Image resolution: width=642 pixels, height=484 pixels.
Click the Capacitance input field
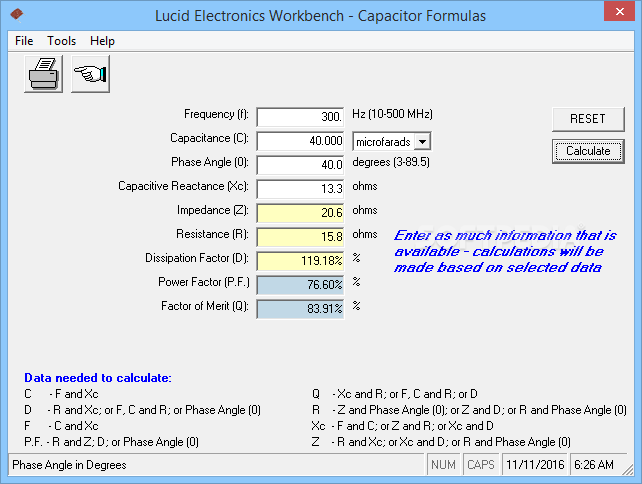300,141
